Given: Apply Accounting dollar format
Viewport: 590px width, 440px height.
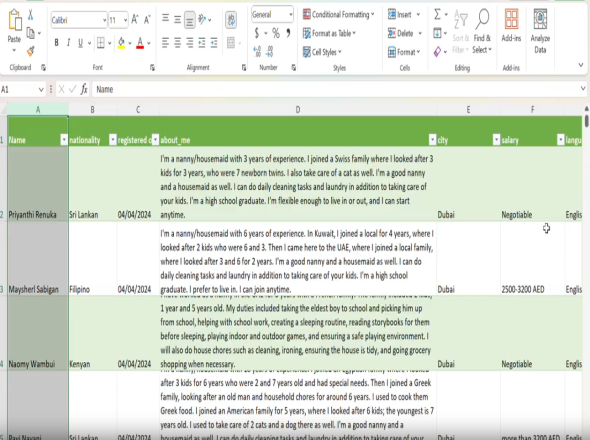Looking at the screenshot, I should click(x=257, y=33).
